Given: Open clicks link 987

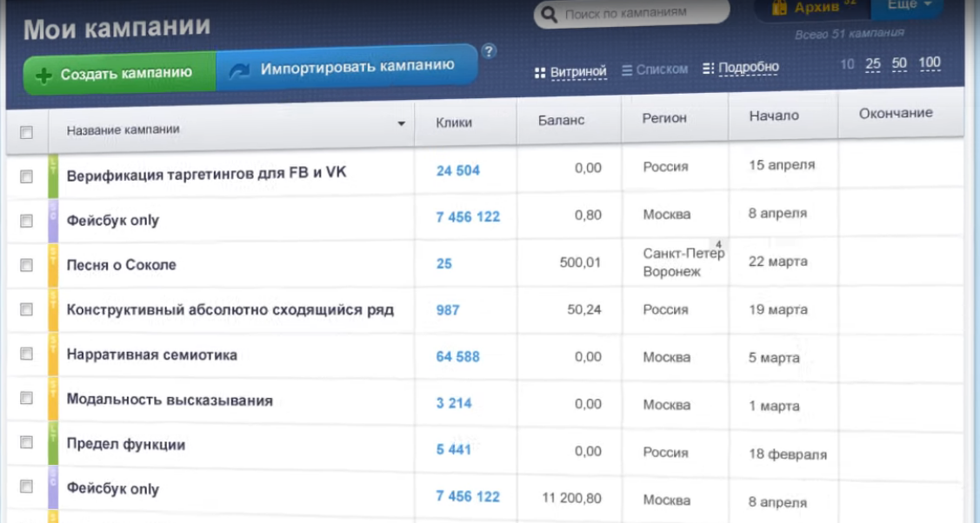Looking at the screenshot, I should coord(448,310).
